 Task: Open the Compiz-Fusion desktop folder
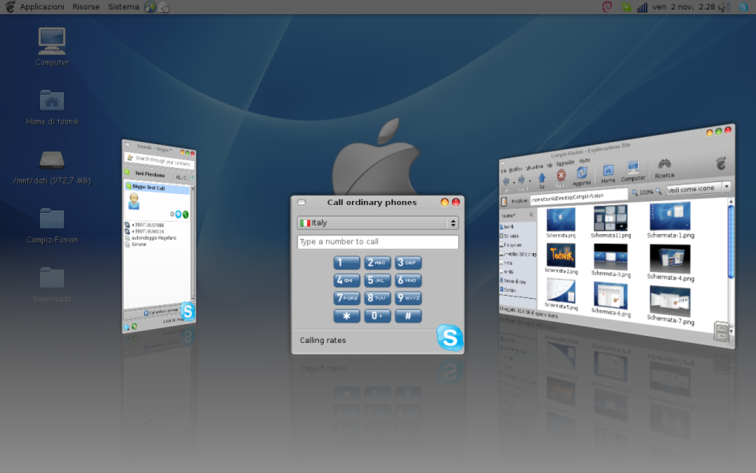click(x=52, y=219)
